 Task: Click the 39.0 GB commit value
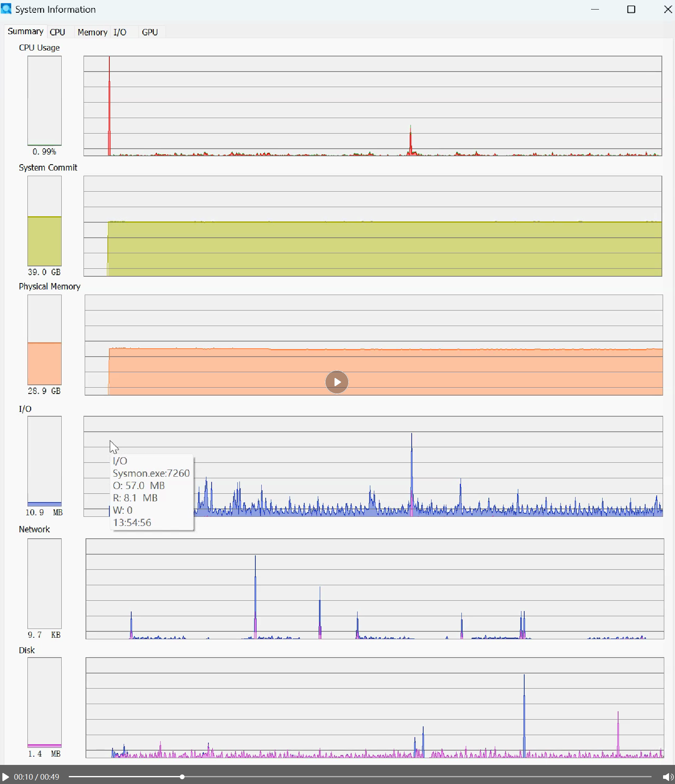[x=44, y=272]
